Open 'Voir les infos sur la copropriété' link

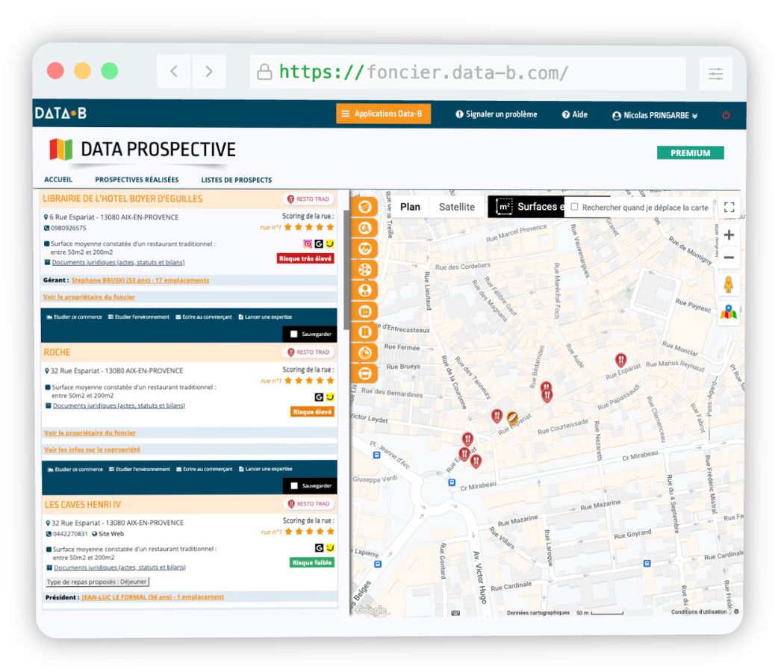[x=92, y=449]
